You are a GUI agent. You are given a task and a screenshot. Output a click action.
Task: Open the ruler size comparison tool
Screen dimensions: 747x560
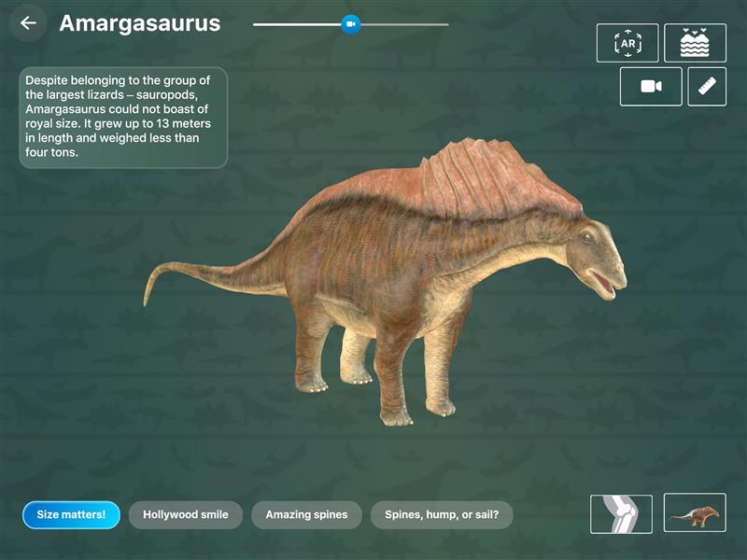tap(707, 86)
